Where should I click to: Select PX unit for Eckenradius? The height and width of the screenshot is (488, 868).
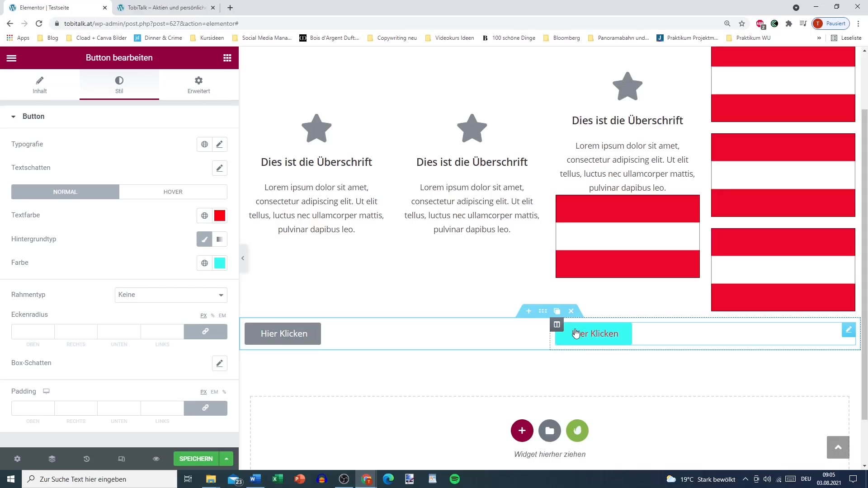pyautogui.click(x=203, y=315)
